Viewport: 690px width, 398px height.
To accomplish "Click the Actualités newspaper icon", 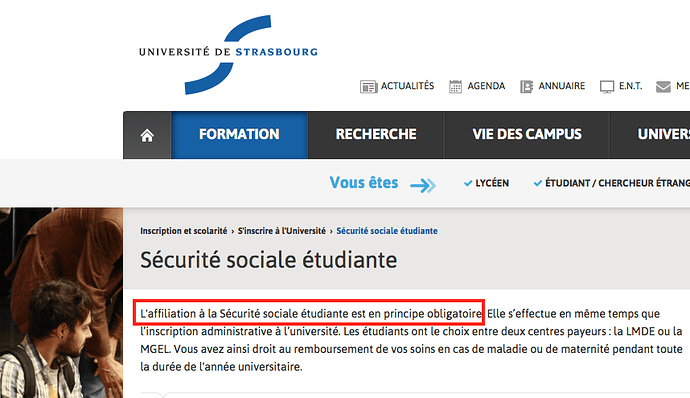I will click(x=368, y=87).
